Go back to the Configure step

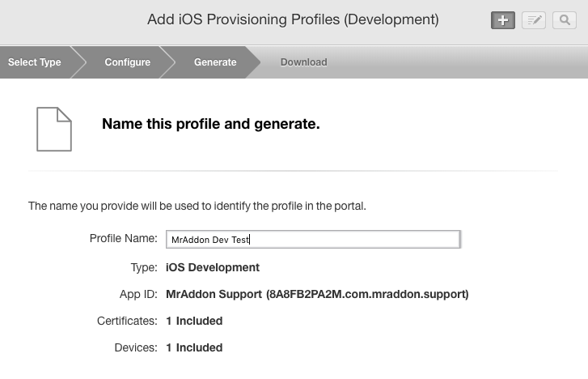pos(127,62)
